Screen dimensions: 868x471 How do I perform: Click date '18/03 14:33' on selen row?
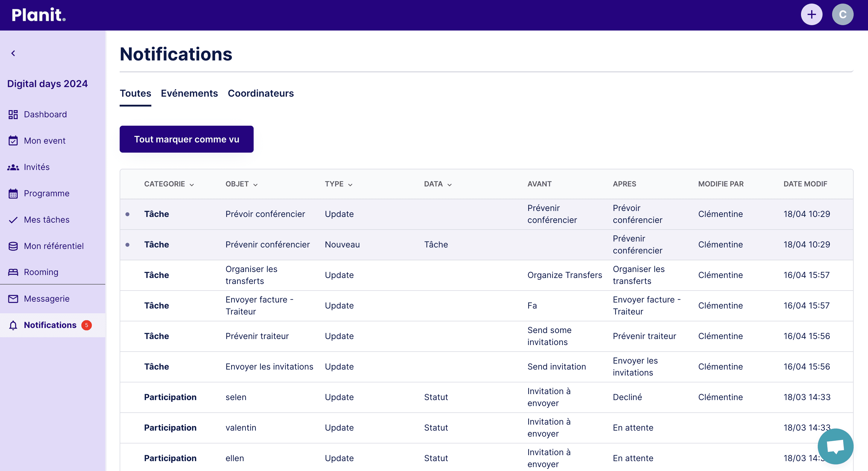(x=807, y=397)
